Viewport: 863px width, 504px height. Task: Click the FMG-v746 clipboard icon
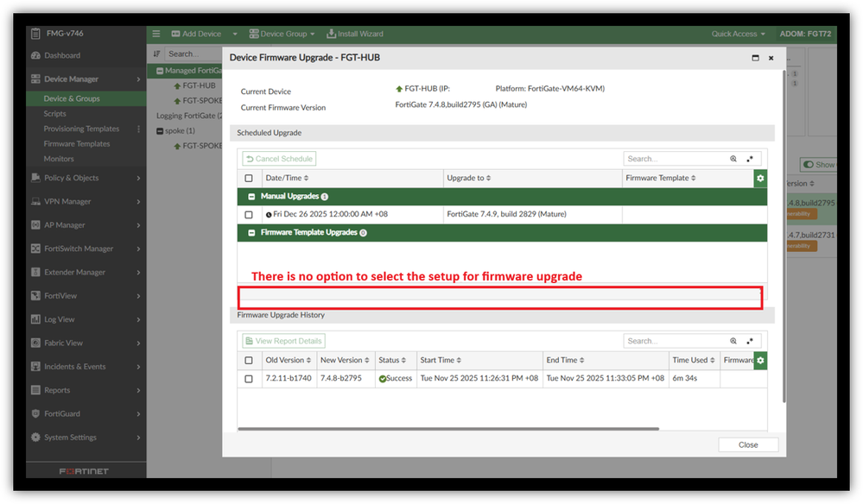tap(35, 34)
